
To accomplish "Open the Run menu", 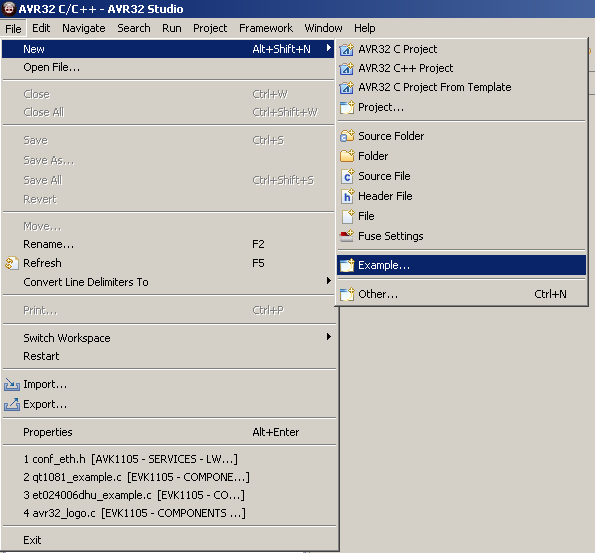I will click(172, 28).
